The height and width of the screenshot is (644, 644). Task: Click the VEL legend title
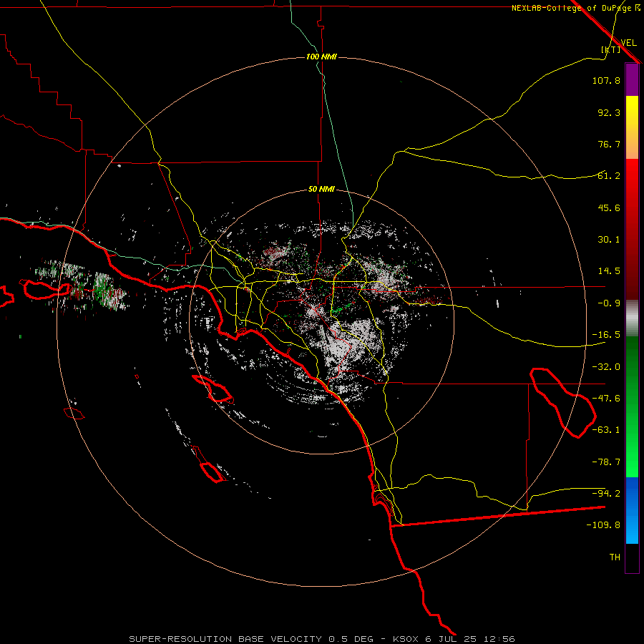[x=628, y=43]
